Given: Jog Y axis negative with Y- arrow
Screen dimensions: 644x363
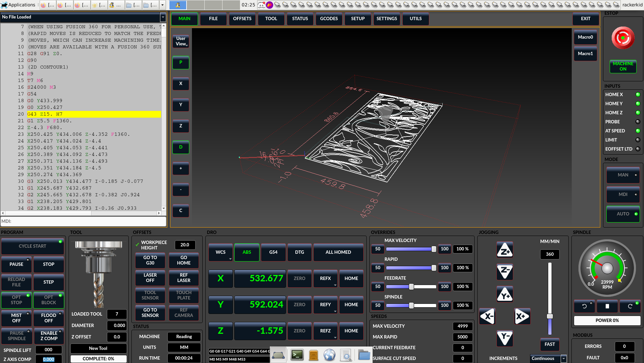Looking at the screenshot, I should [x=505, y=338].
